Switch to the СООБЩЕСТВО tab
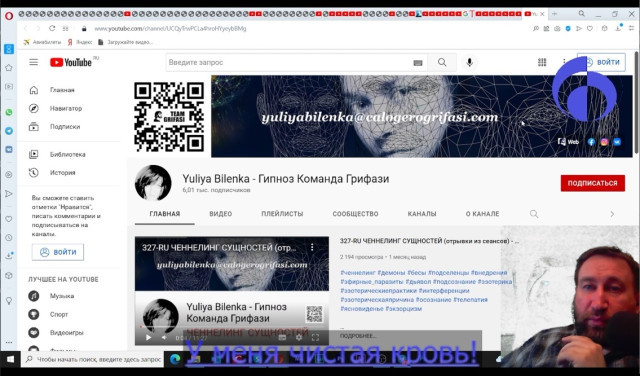The width and height of the screenshot is (640, 376). tap(356, 214)
